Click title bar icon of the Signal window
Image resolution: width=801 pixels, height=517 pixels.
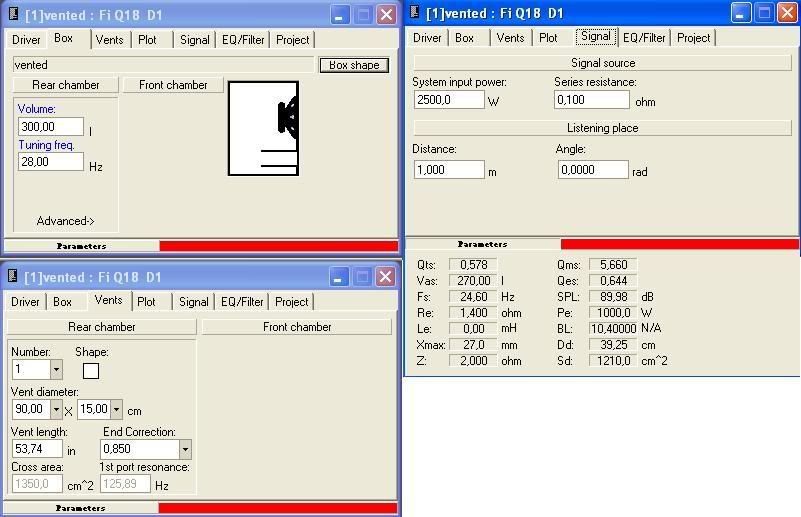point(413,13)
